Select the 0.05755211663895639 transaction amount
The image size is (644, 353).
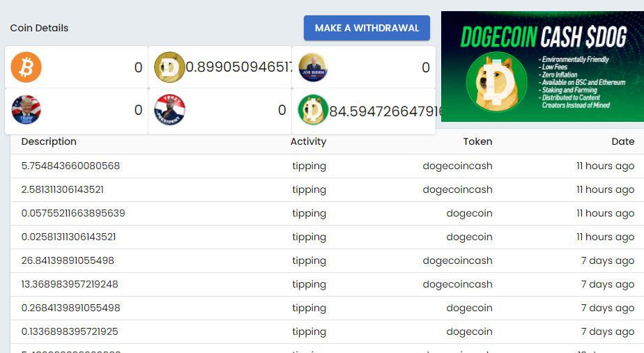click(x=73, y=214)
